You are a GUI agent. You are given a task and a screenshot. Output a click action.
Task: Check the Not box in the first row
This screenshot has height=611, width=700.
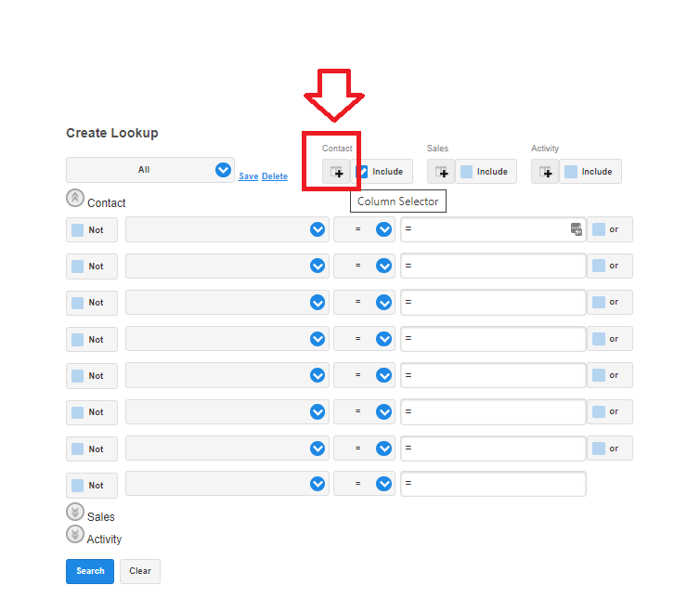point(78,230)
